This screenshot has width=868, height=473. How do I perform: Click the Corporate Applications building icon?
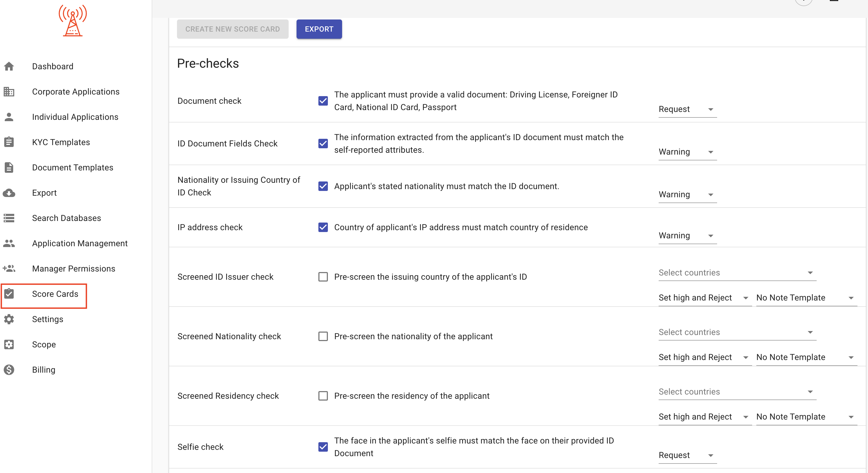pyautogui.click(x=9, y=92)
